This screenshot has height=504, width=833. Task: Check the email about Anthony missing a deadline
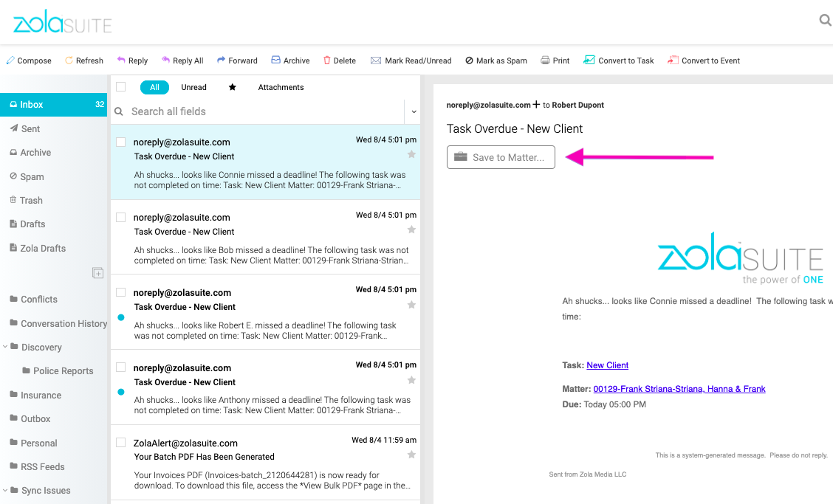tap(121, 367)
